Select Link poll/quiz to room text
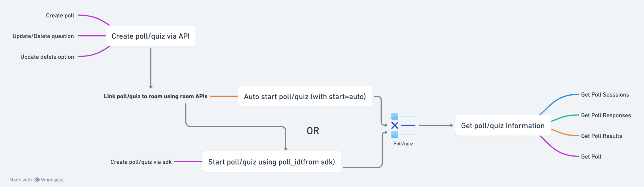Screen dimensions: 644x187 (x=156, y=96)
